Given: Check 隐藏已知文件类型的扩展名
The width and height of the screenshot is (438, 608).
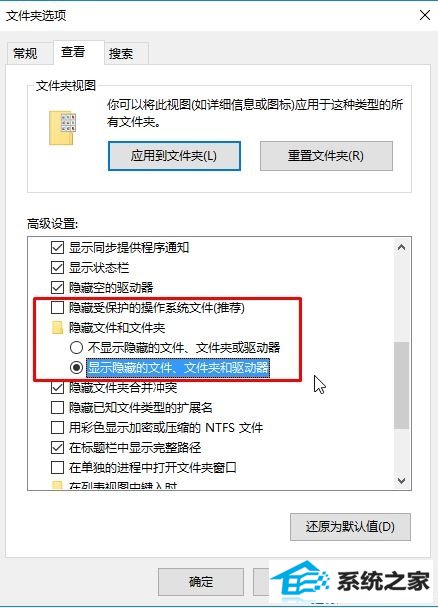Looking at the screenshot, I should click(57, 408).
